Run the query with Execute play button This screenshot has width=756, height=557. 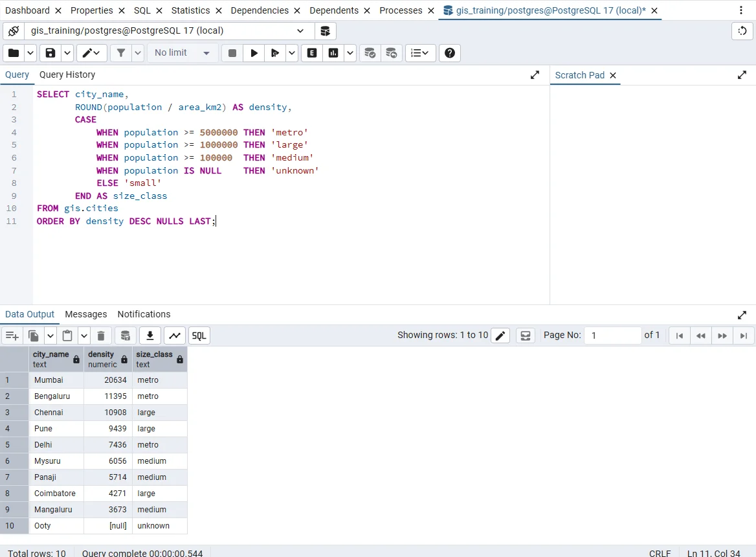[254, 53]
